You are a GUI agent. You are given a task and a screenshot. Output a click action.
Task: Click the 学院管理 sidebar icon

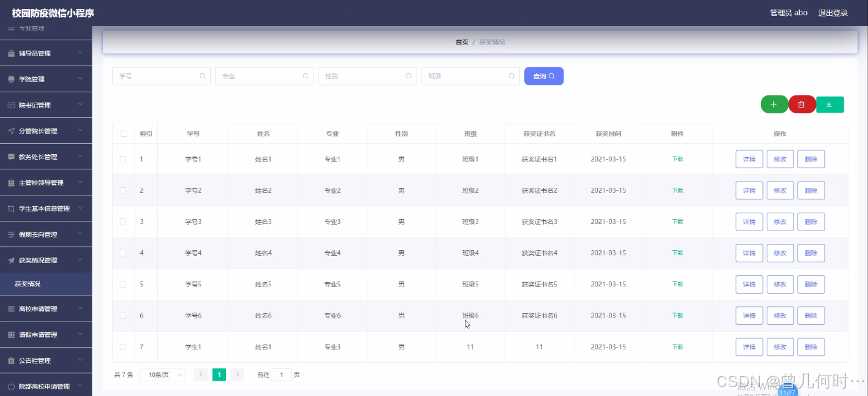click(11, 80)
